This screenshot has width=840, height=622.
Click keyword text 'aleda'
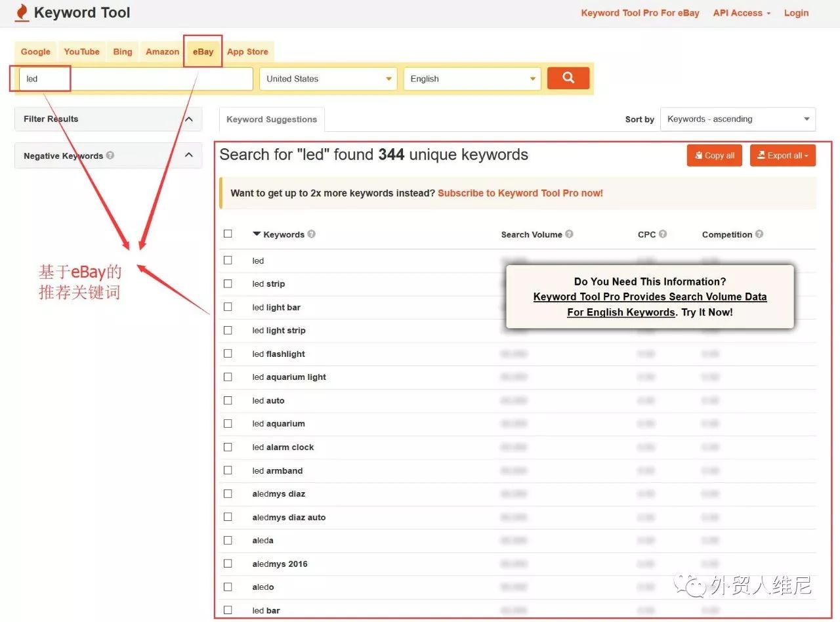(262, 541)
